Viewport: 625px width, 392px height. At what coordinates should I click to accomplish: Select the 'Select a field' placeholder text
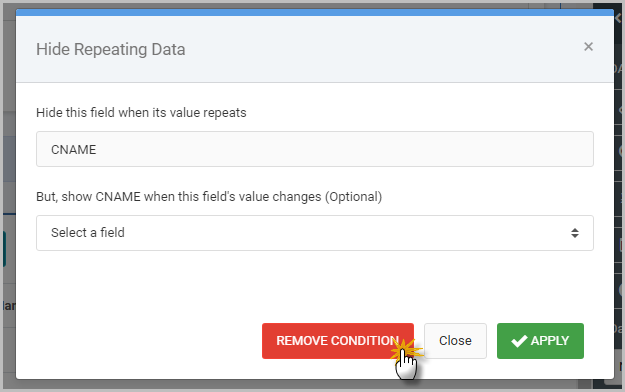click(x=88, y=232)
